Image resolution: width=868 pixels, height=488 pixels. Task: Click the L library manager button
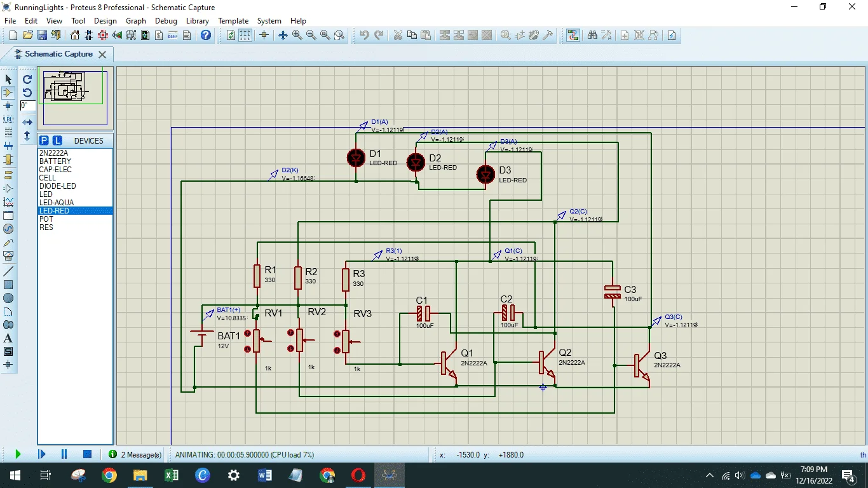point(57,140)
